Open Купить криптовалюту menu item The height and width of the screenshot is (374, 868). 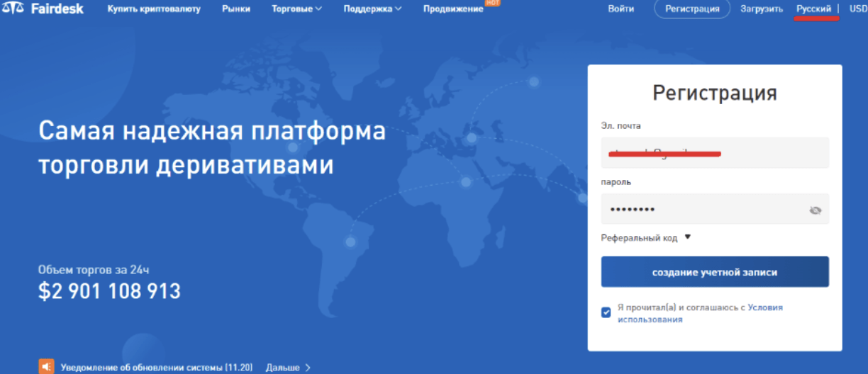(154, 9)
